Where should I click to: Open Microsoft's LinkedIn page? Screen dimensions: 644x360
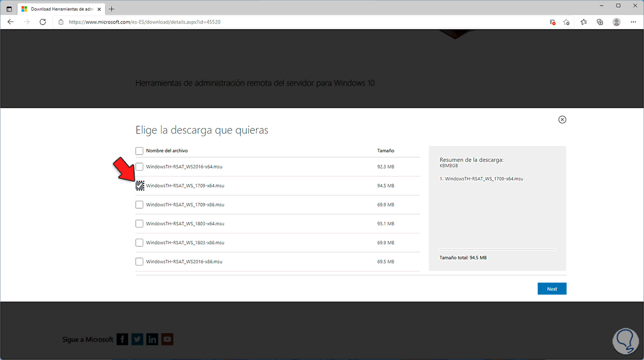point(152,339)
